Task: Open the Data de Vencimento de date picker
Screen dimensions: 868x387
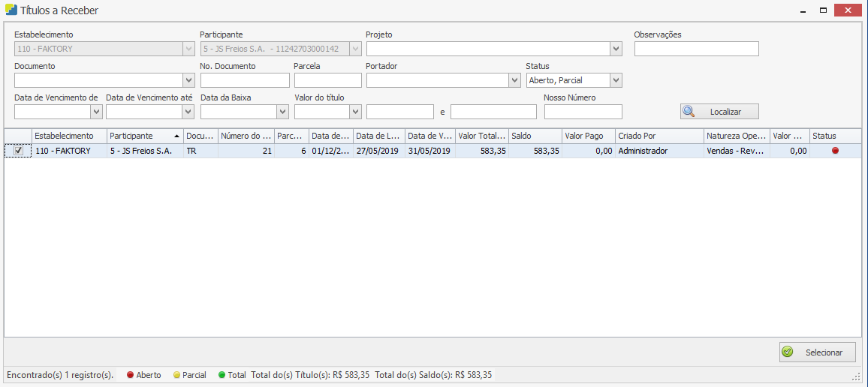Action: tap(96, 112)
